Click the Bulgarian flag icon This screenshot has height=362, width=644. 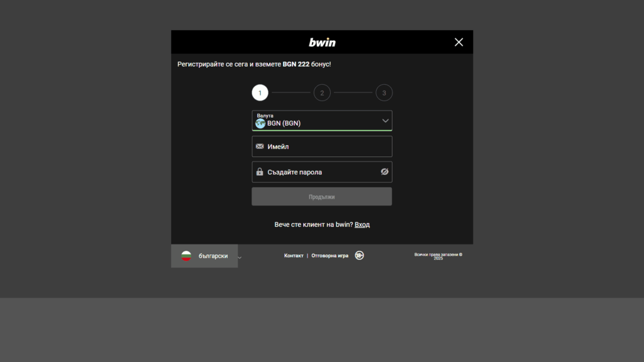(186, 256)
